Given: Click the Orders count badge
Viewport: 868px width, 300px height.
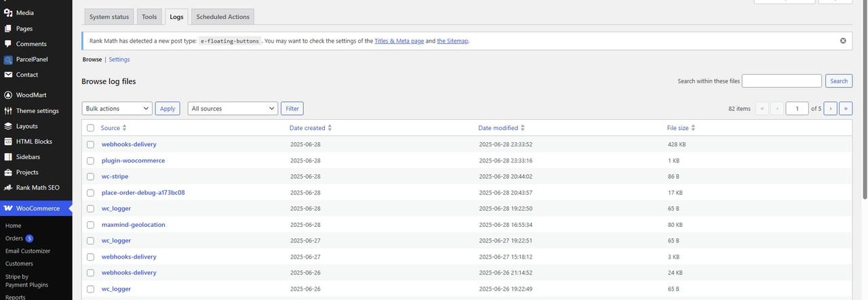Looking at the screenshot, I should pyautogui.click(x=30, y=238).
